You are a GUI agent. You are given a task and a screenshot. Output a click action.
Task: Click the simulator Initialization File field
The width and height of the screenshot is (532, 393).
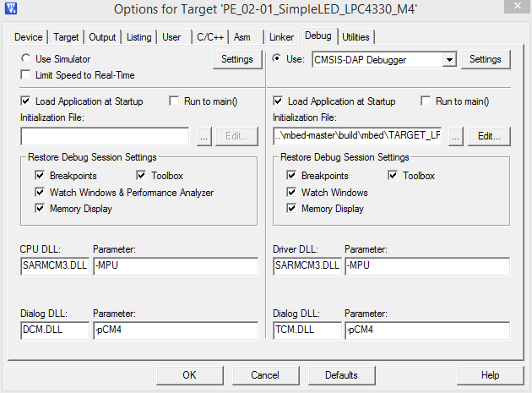[x=105, y=135]
